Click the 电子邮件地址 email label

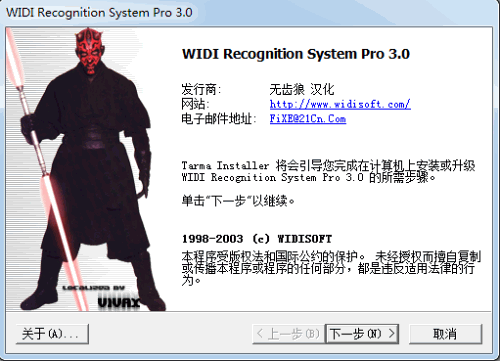[x=219, y=119]
